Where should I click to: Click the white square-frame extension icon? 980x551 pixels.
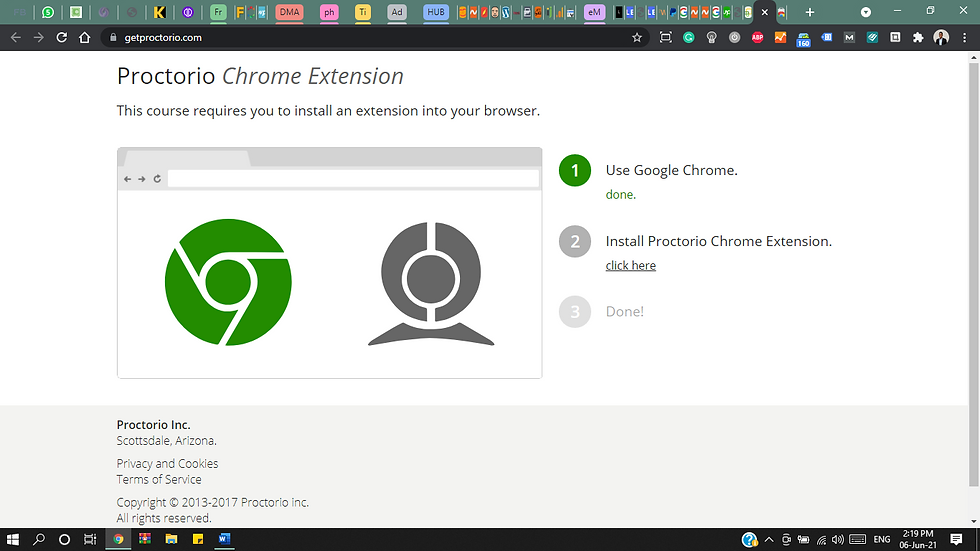coord(895,37)
